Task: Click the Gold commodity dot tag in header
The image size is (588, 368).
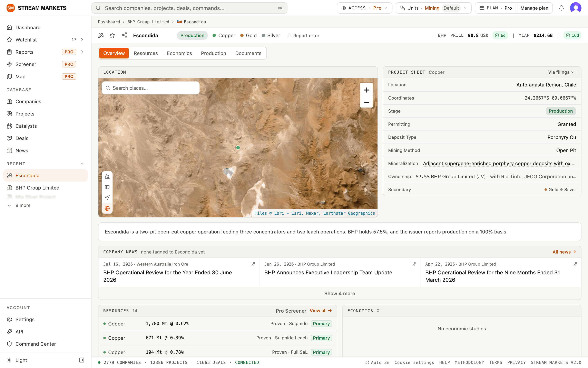Action: tap(248, 35)
